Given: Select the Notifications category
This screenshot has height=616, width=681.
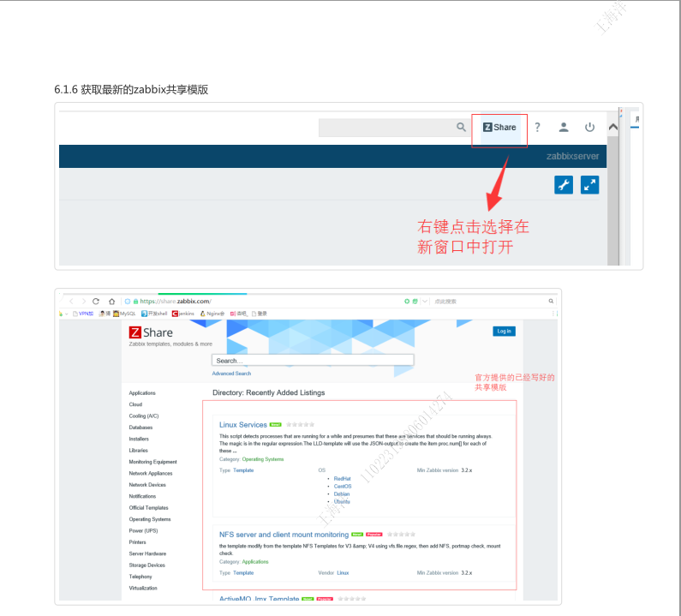Looking at the screenshot, I should click(x=142, y=497).
